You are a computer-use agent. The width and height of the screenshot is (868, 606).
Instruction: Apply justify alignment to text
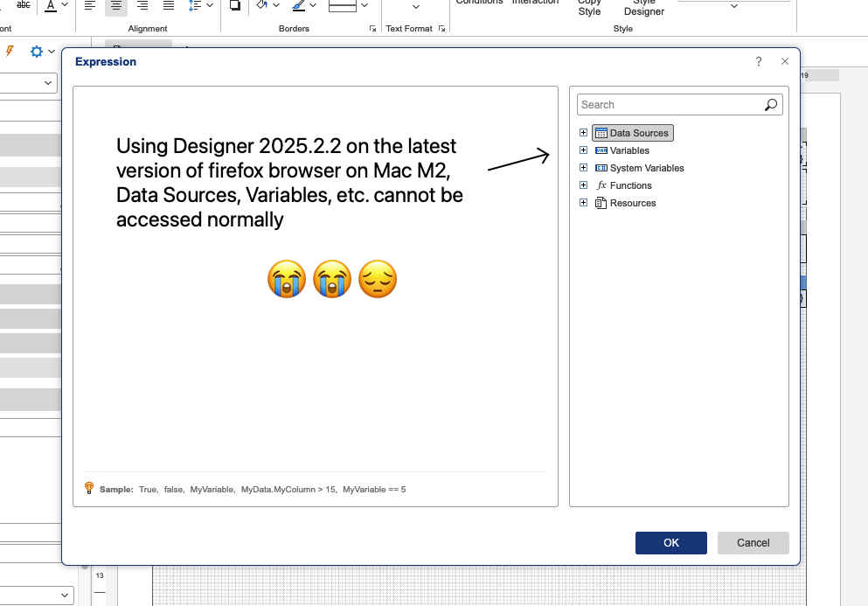(x=169, y=5)
